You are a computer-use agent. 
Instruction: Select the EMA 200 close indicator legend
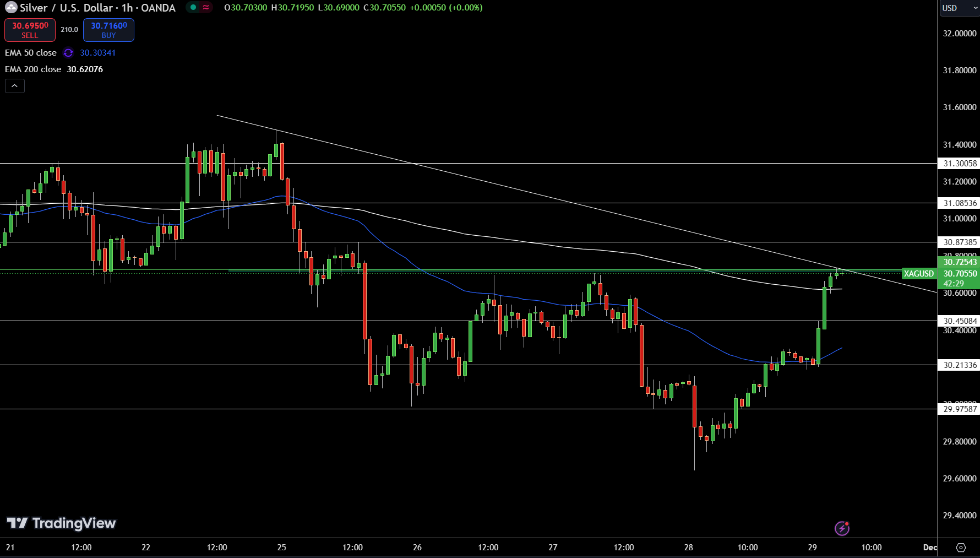(33, 69)
